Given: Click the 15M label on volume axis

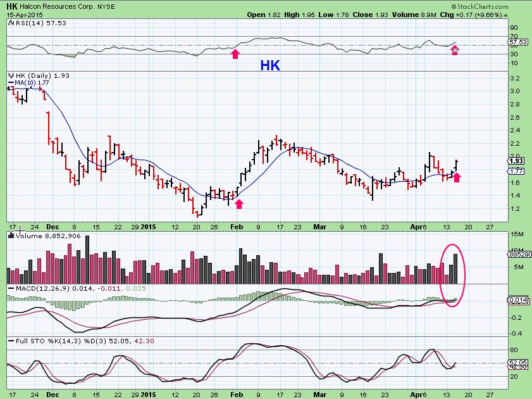Looking at the screenshot, I should 518,234.
